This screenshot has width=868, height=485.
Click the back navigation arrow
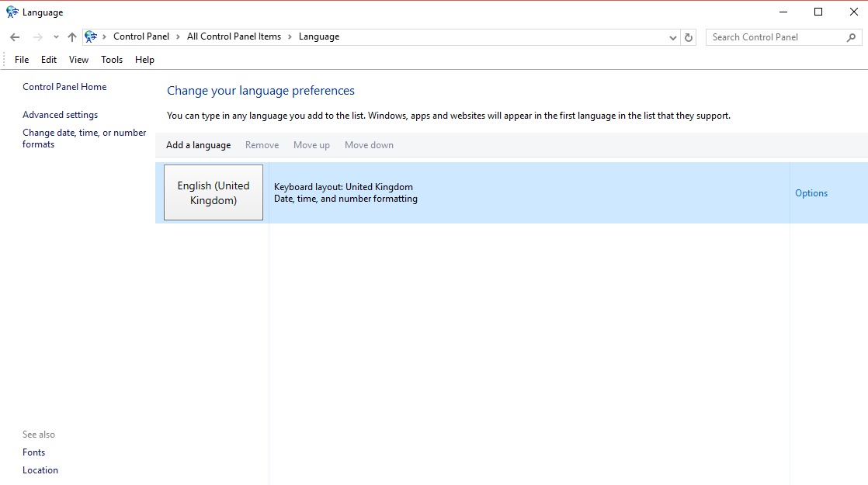click(14, 36)
